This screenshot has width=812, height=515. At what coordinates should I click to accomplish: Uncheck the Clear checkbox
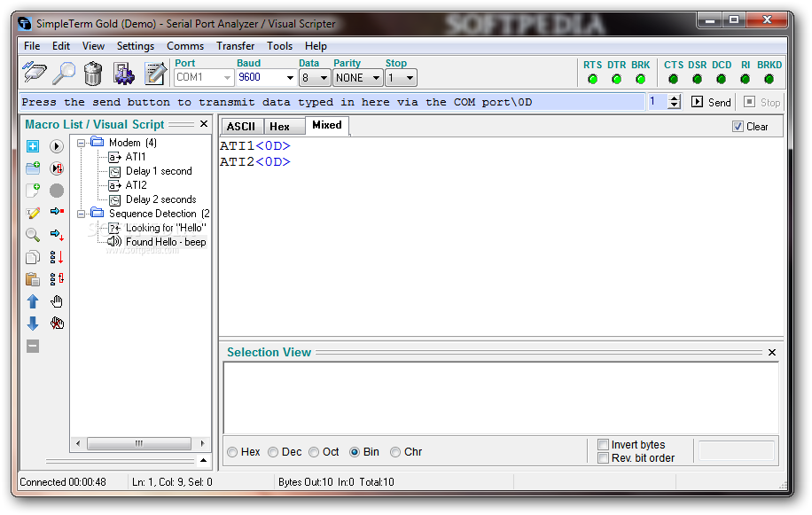tap(738, 126)
